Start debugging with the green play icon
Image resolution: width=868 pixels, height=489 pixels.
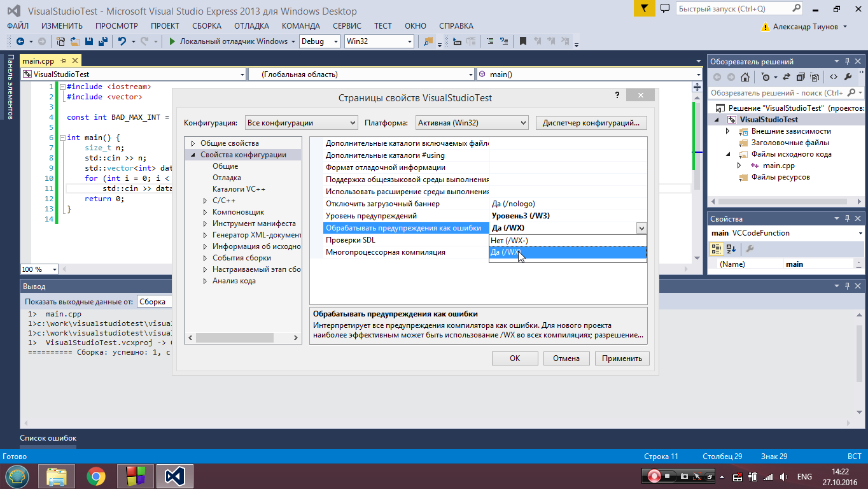tap(172, 41)
